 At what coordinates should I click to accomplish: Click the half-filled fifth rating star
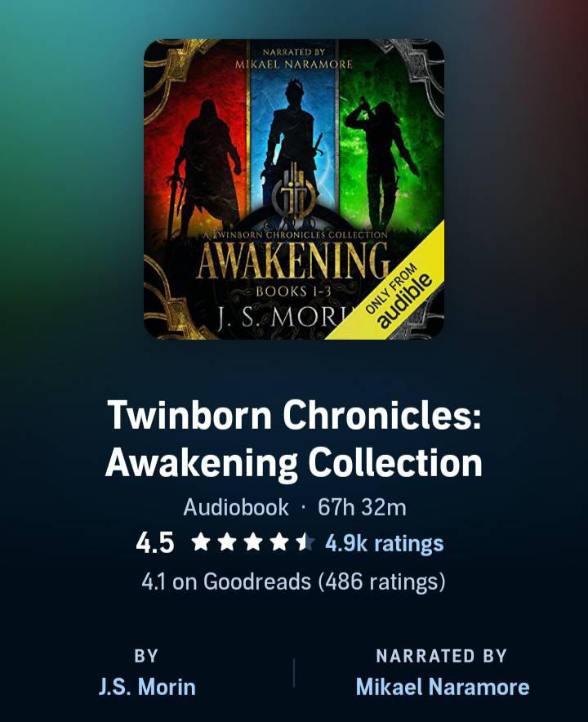pyautogui.click(x=305, y=542)
